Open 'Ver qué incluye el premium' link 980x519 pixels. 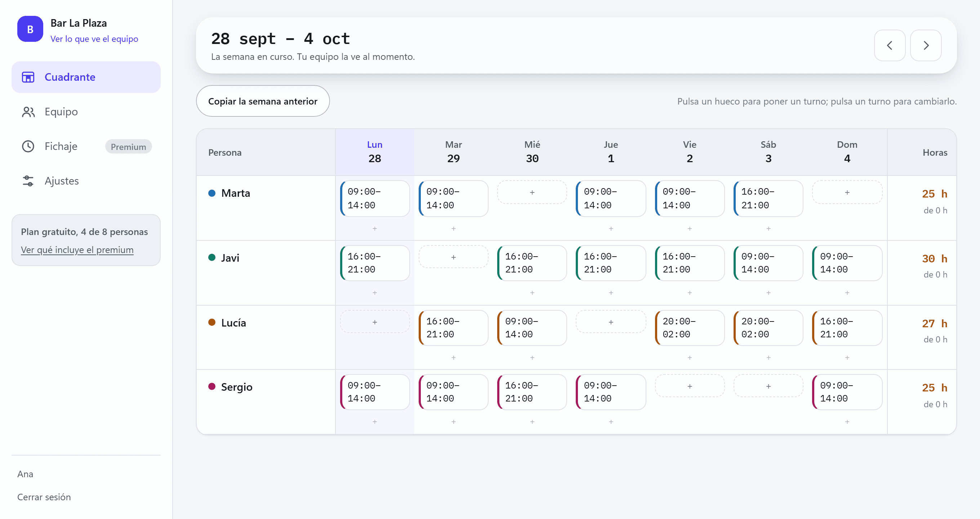point(77,250)
